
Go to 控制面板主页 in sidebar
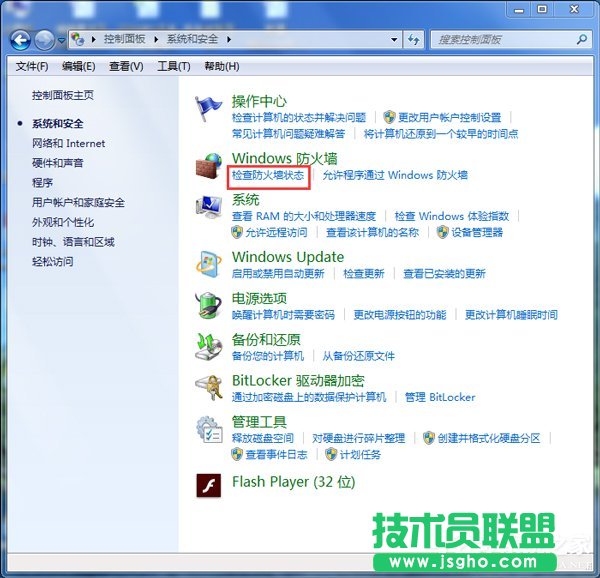(x=63, y=95)
